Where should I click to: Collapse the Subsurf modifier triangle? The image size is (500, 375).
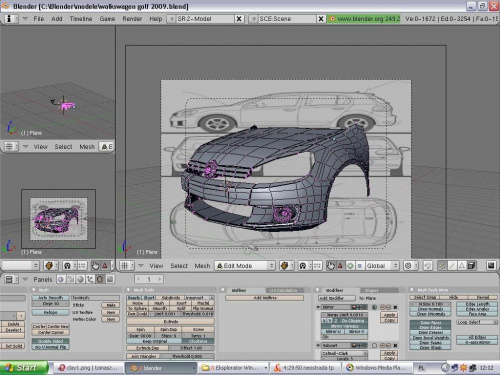pos(318,346)
